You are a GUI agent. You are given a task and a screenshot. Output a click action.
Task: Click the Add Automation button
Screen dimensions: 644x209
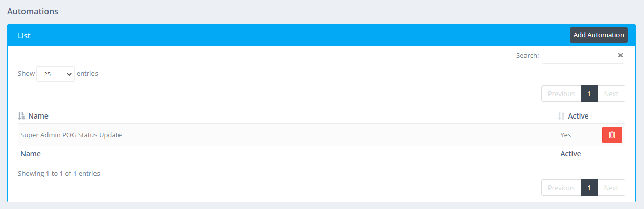click(599, 35)
